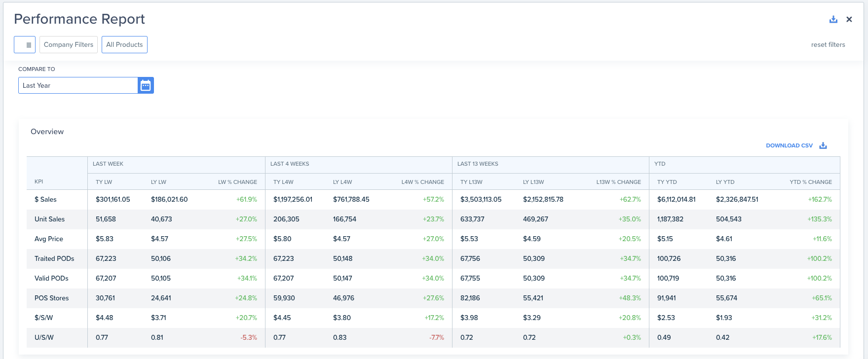Open the All Products filter
Viewport: 868px width, 359px height.
[x=124, y=44]
